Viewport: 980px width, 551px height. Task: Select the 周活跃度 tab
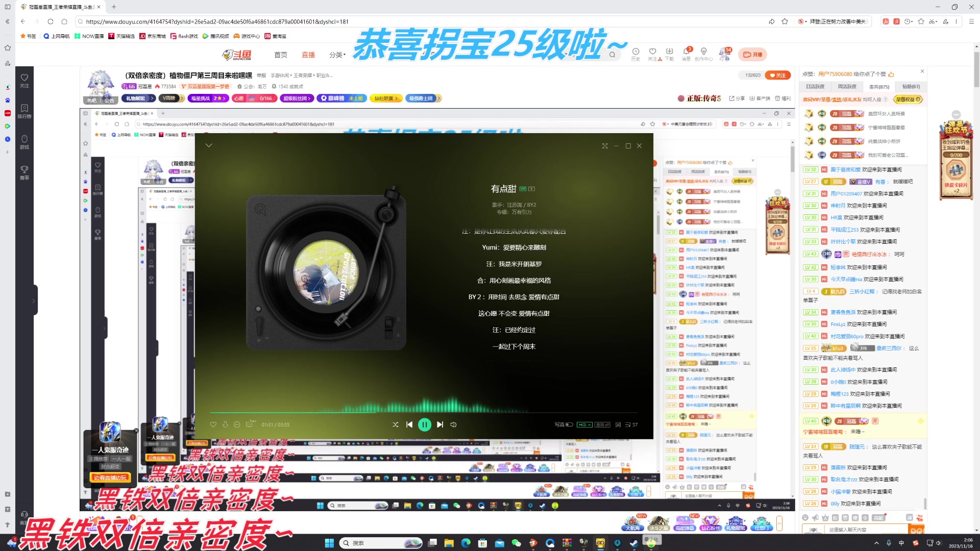[x=847, y=86]
